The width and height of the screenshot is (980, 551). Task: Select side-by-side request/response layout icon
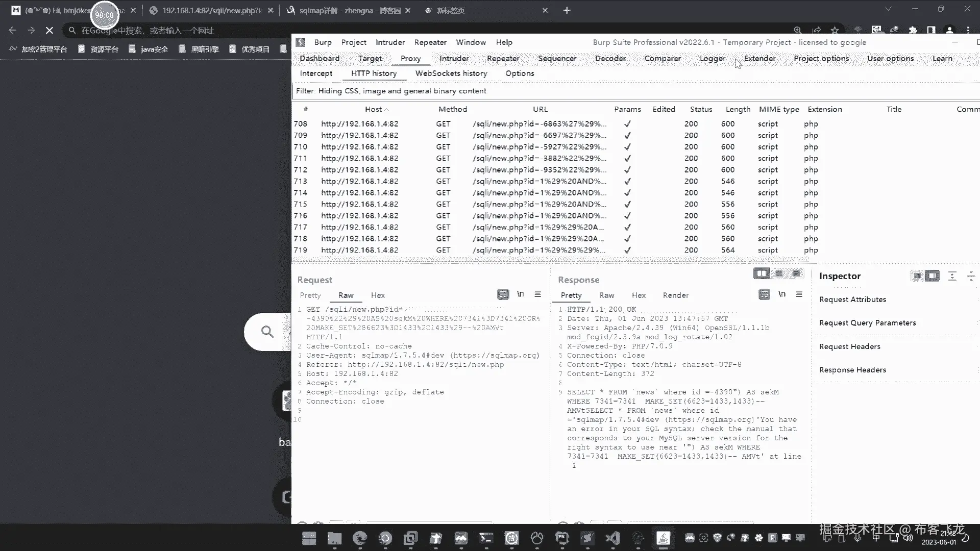click(762, 274)
